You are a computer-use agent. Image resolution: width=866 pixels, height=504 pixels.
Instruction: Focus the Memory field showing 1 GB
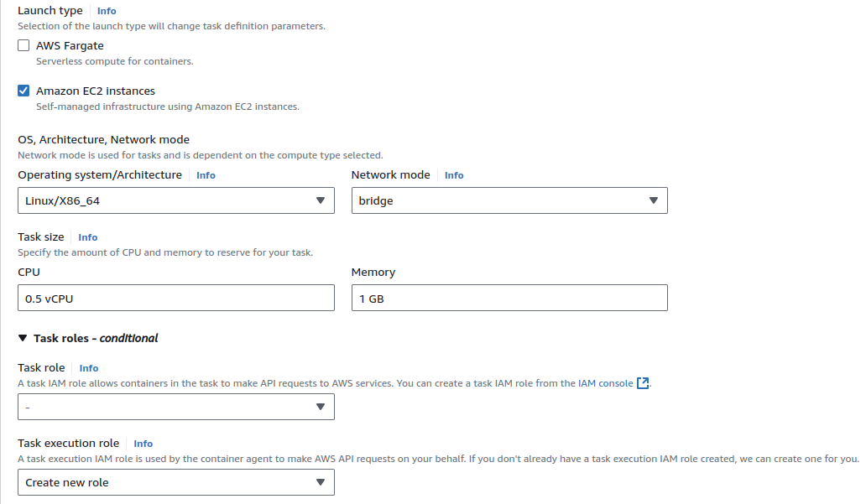509,298
